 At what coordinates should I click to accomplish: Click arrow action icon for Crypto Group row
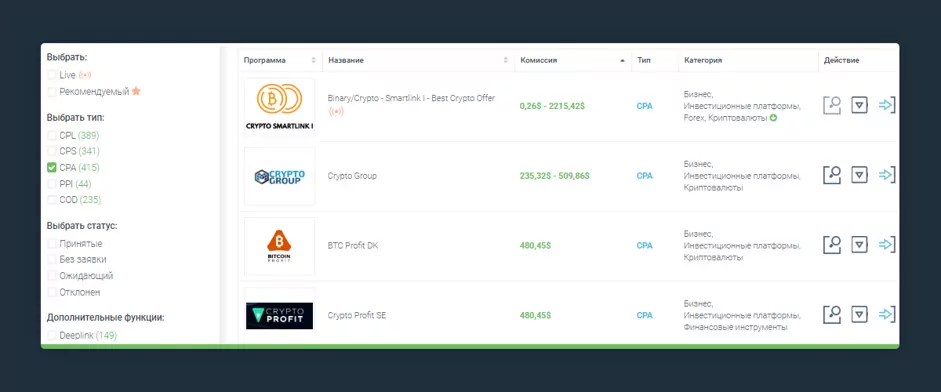[x=887, y=175]
